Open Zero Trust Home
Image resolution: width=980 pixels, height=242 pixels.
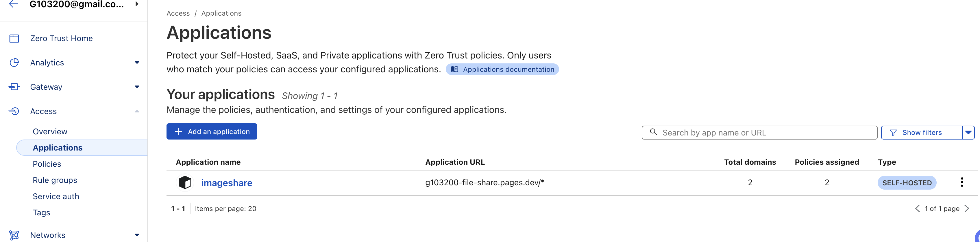[x=61, y=38]
